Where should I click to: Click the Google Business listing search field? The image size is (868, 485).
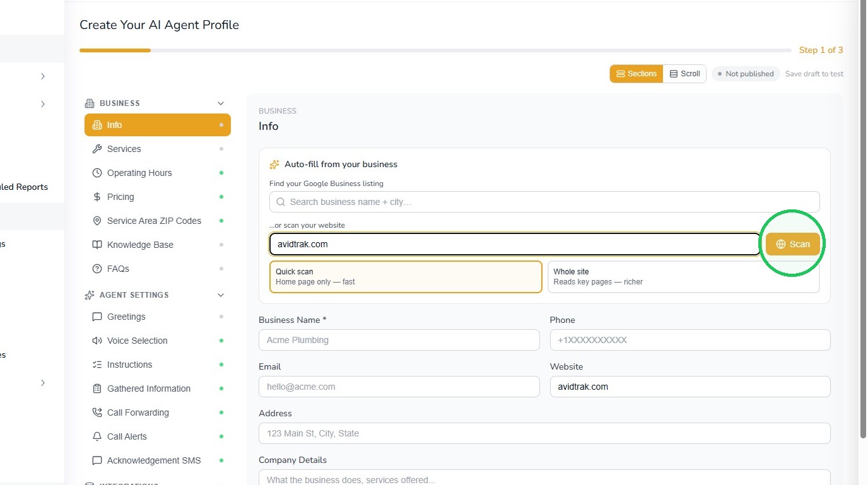pyautogui.click(x=544, y=202)
